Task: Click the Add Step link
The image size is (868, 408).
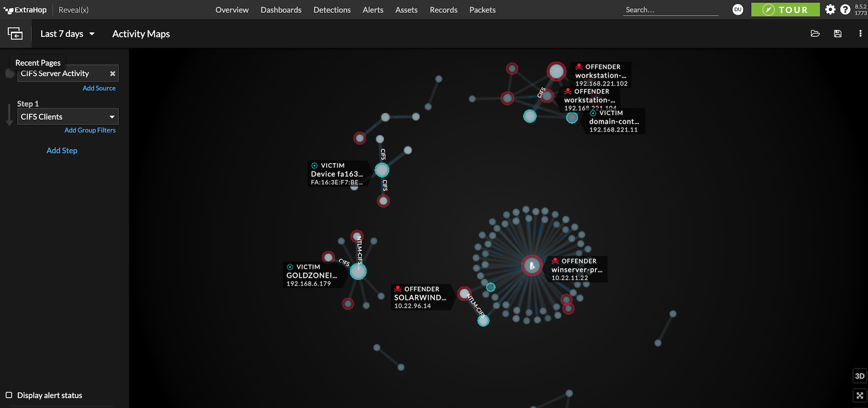Action: tap(62, 150)
